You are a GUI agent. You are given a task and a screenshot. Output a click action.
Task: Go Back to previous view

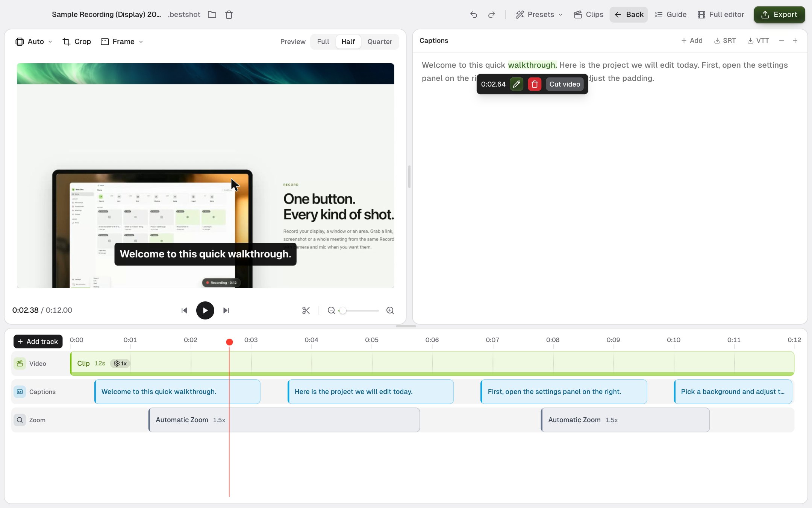629,15
